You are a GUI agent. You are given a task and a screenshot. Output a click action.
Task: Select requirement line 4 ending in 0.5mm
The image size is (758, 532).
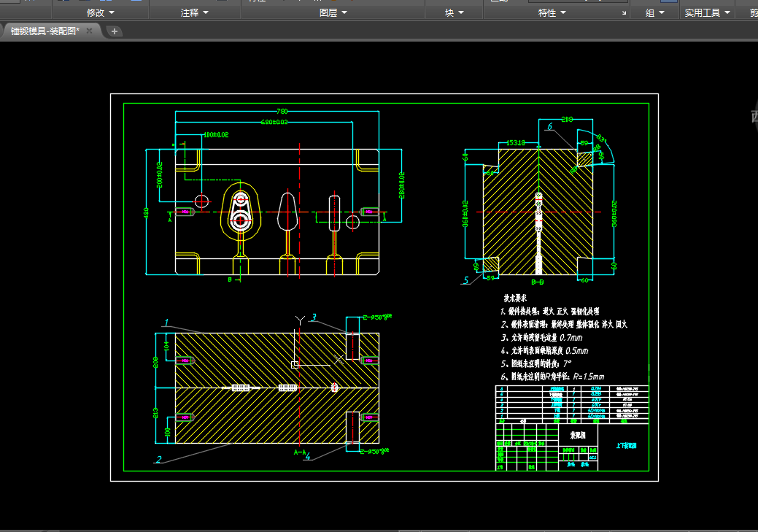click(x=544, y=350)
